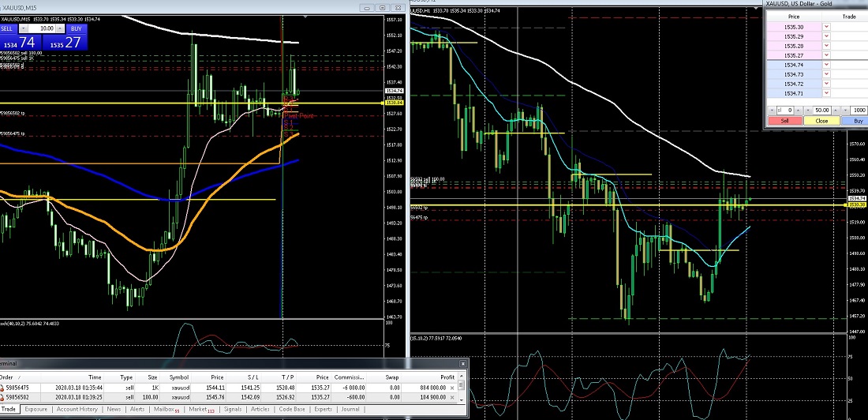868x420 pixels.
Task: Open trade dropdown for price 1535.27
Action: [826, 55]
